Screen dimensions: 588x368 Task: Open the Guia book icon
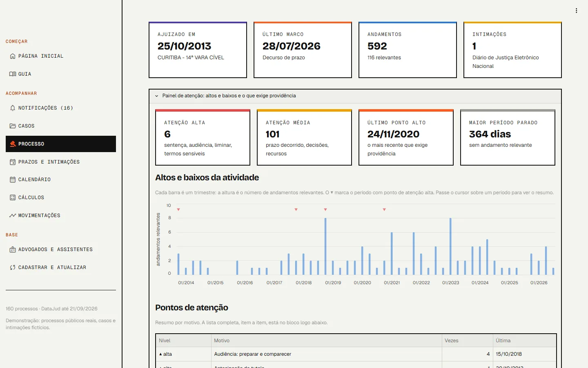[13, 74]
